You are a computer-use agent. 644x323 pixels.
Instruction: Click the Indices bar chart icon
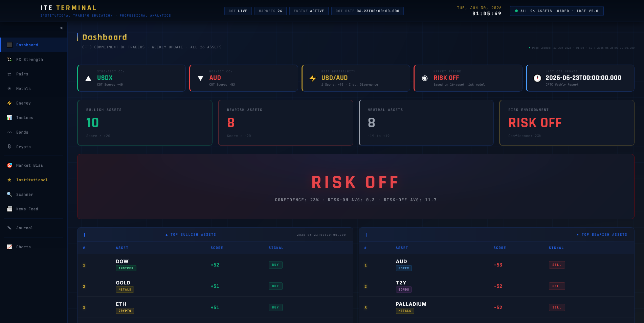tap(9, 118)
